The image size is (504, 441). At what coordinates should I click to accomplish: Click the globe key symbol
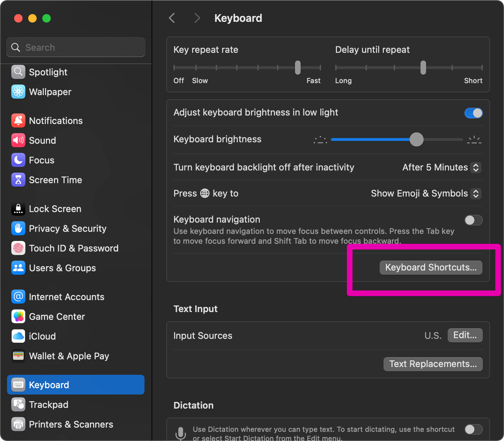pyautogui.click(x=205, y=193)
